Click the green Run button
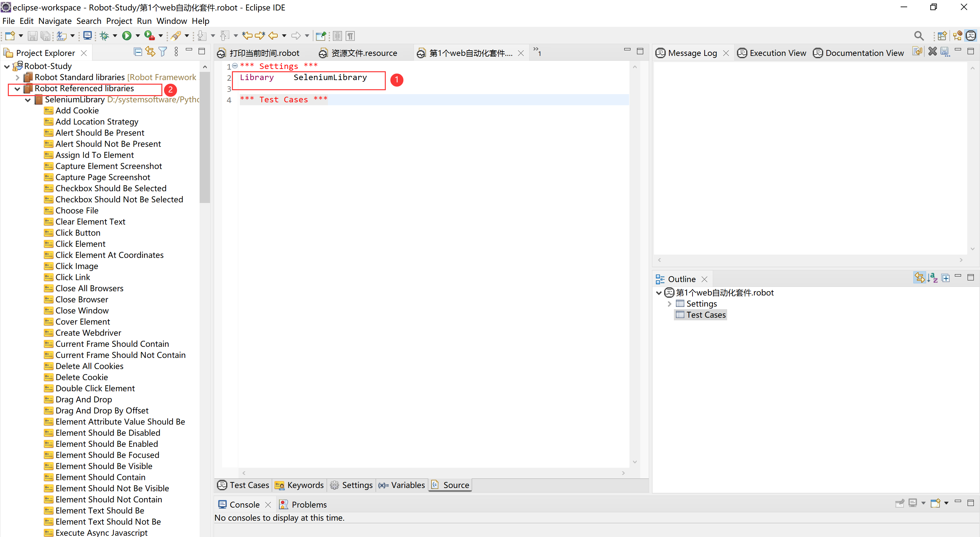The image size is (980, 537). coord(127,36)
